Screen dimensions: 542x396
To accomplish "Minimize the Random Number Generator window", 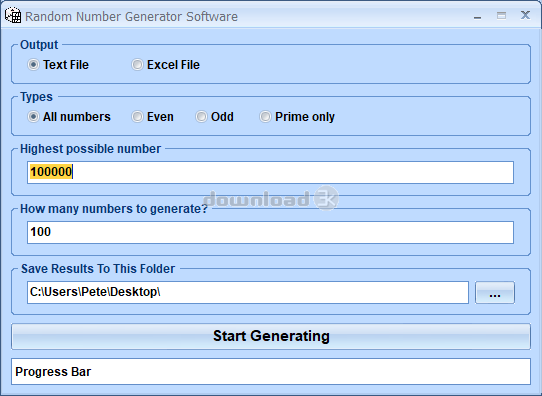I will pyautogui.click(x=478, y=16).
